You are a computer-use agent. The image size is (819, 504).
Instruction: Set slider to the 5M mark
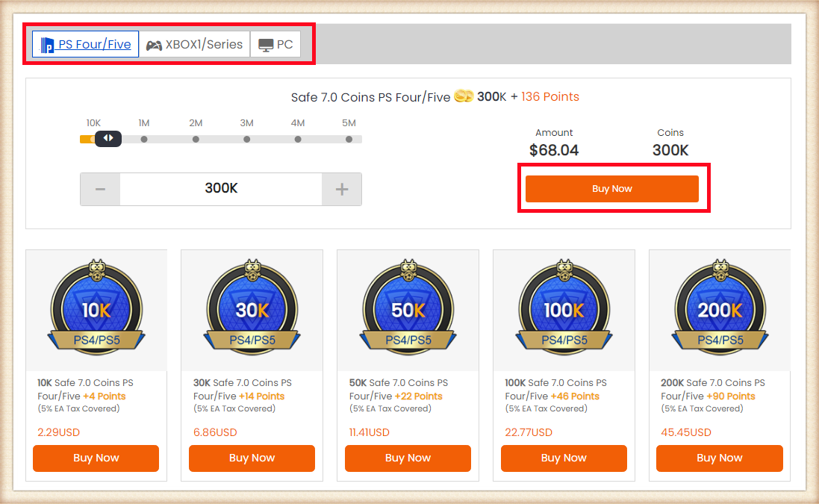pos(349,139)
